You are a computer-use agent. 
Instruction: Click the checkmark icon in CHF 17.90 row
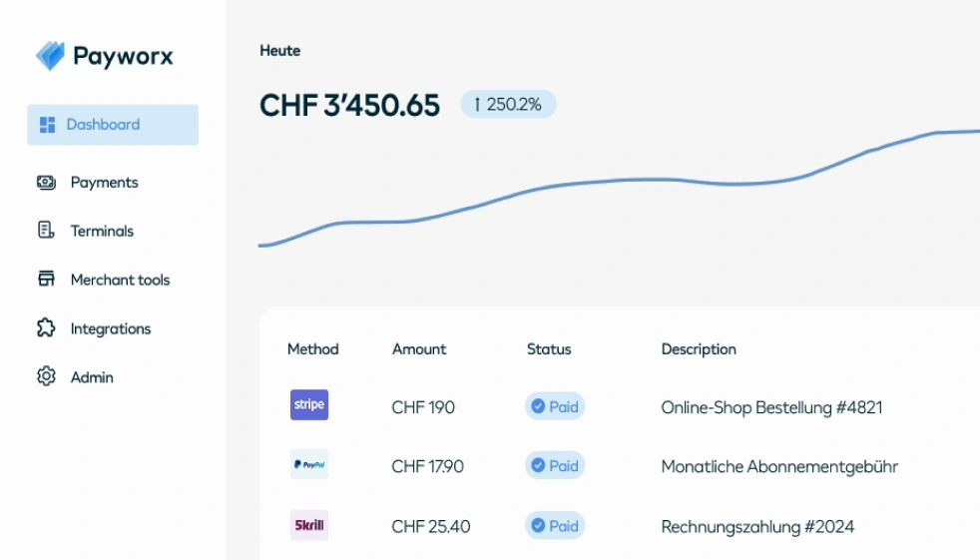click(538, 465)
